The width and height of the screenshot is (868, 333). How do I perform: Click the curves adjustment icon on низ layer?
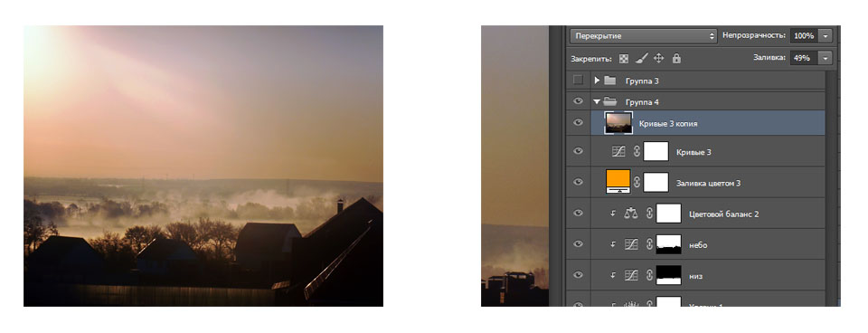(631, 275)
